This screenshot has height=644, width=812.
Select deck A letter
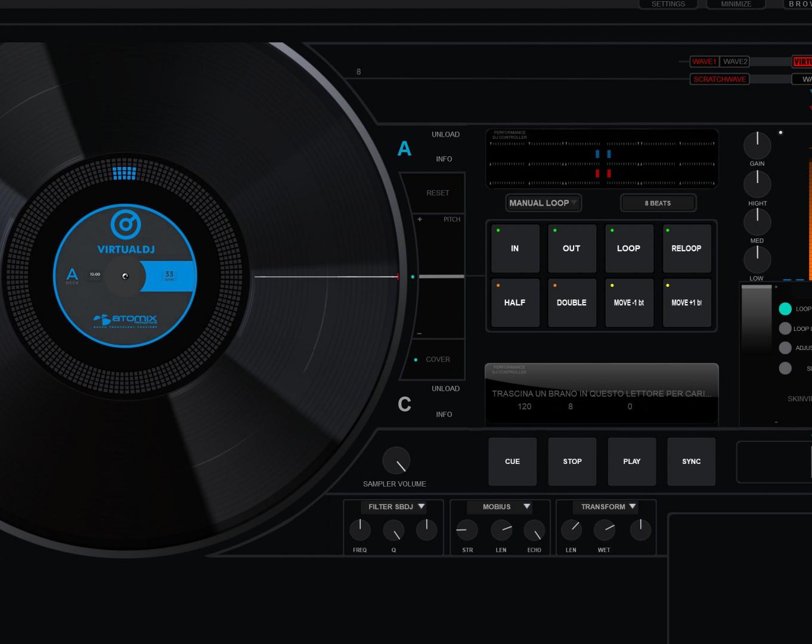click(x=404, y=148)
